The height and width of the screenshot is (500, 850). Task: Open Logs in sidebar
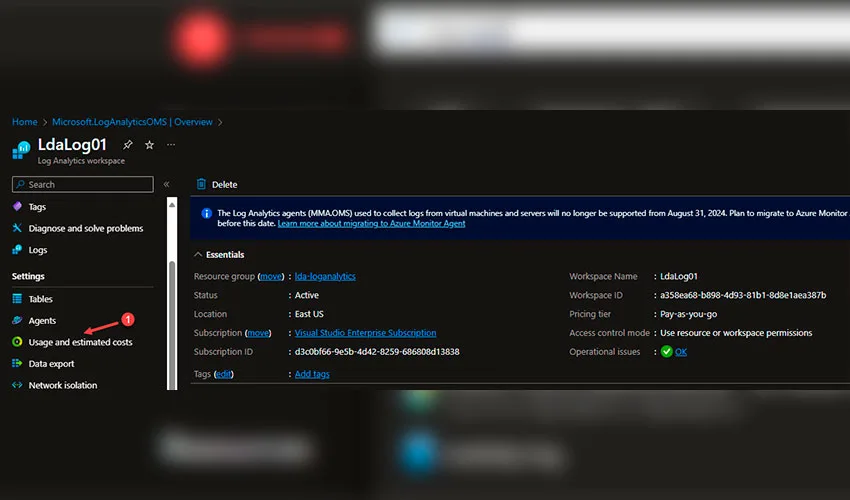pos(37,250)
